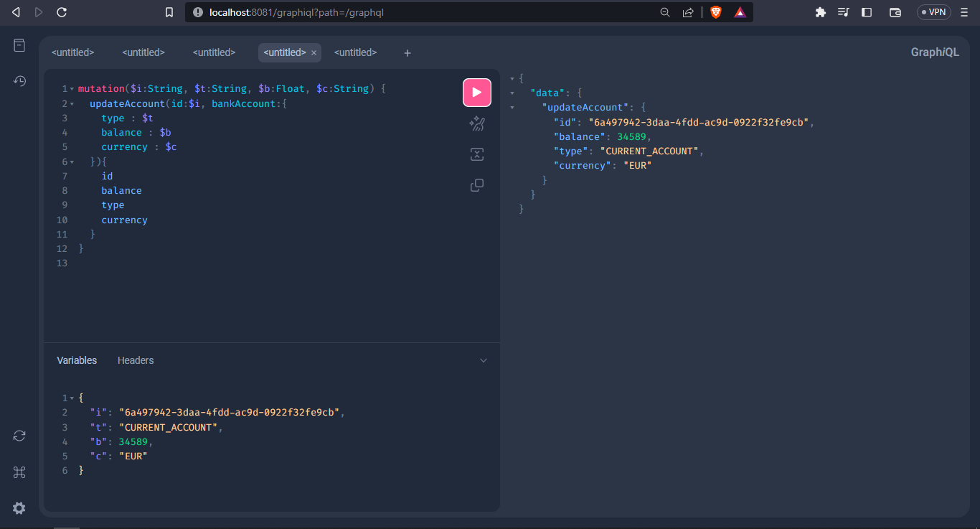Switch to the Headers tab
980x529 pixels.
136,360
